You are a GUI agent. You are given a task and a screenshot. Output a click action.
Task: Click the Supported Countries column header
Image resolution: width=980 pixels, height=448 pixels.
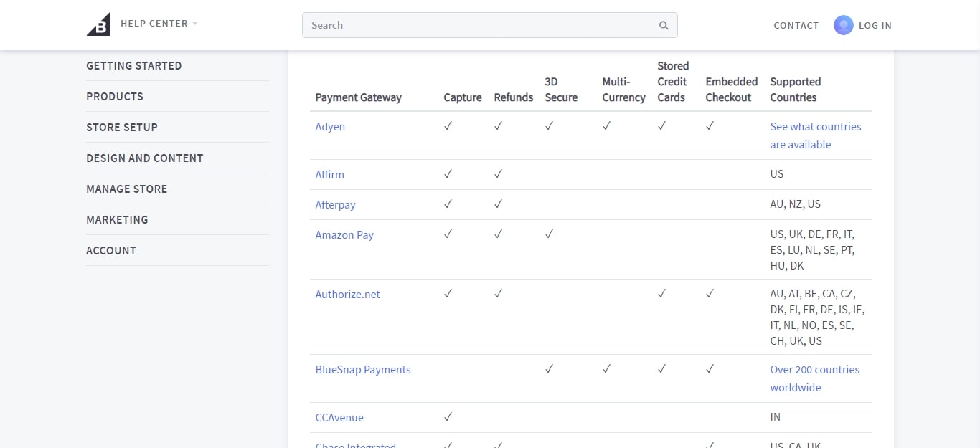pyautogui.click(x=796, y=90)
